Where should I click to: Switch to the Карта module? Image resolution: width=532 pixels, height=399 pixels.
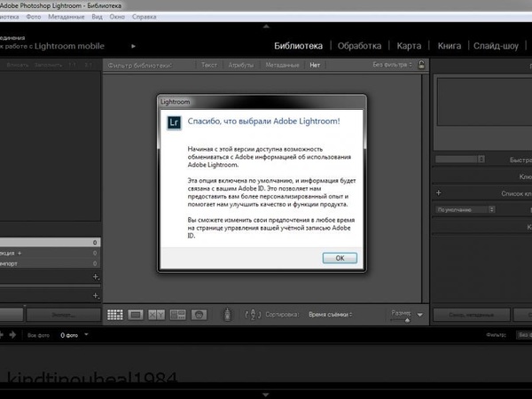click(409, 46)
